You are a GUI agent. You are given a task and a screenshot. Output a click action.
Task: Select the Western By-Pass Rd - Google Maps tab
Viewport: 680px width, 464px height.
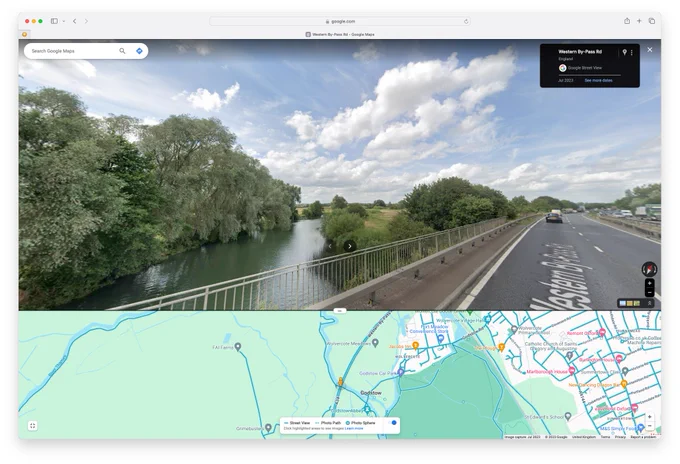(x=340, y=34)
